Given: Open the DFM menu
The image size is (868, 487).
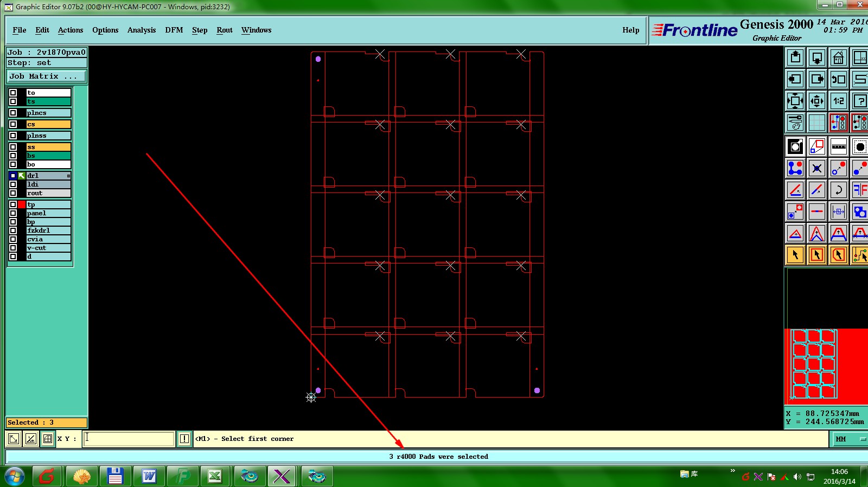Looking at the screenshot, I should (174, 30).
